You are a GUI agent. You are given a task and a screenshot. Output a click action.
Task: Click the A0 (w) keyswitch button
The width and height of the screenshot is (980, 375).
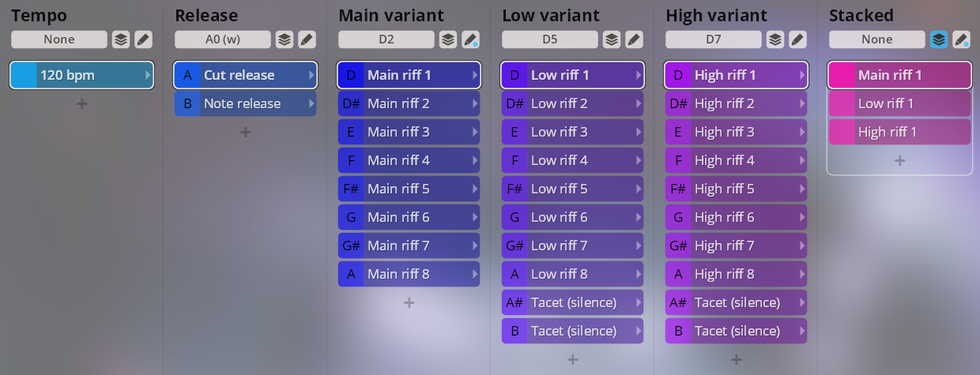[222, 39]
